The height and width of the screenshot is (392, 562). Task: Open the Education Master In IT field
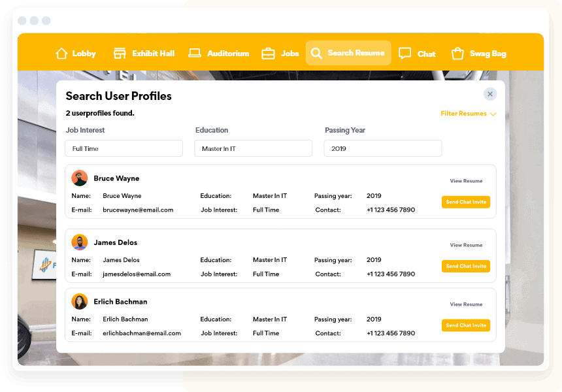click(x=253, y=148)
